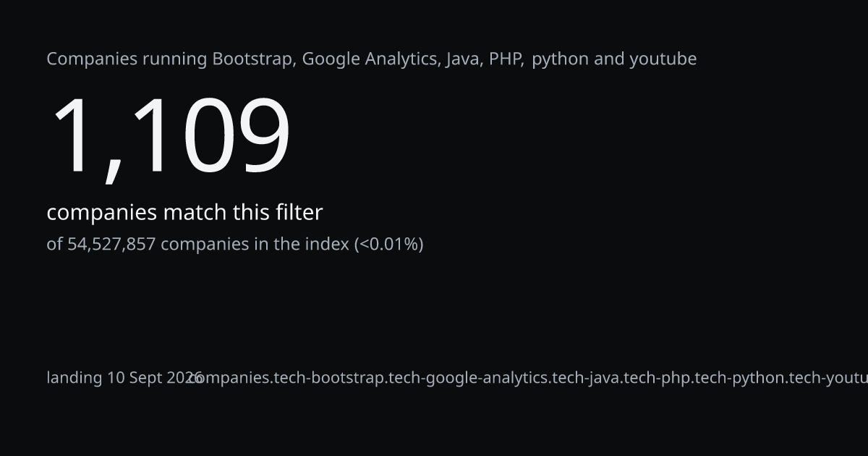This screenshot has height=456, width=868.
Task: Click the word Bootstrap in the heading
Action: [x=254, y=59]
